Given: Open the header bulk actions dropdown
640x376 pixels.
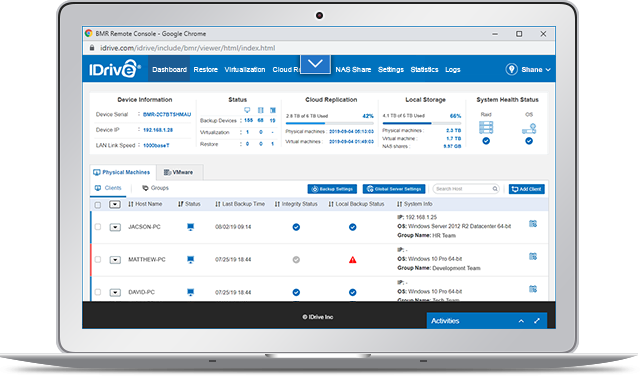Looking at the screenshot, I should (x=115, y=205).
